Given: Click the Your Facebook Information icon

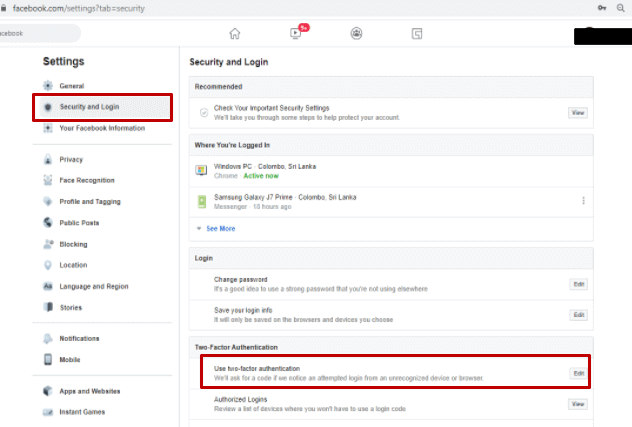Looking at the screenshot, I should point(48,128).
